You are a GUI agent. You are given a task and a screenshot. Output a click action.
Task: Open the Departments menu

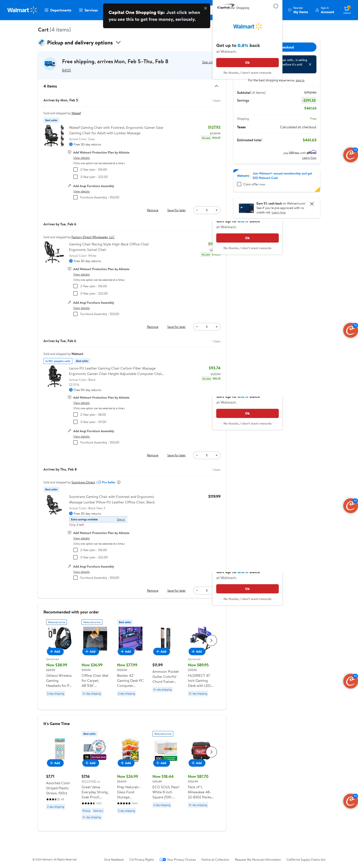[x=58, y=10]
